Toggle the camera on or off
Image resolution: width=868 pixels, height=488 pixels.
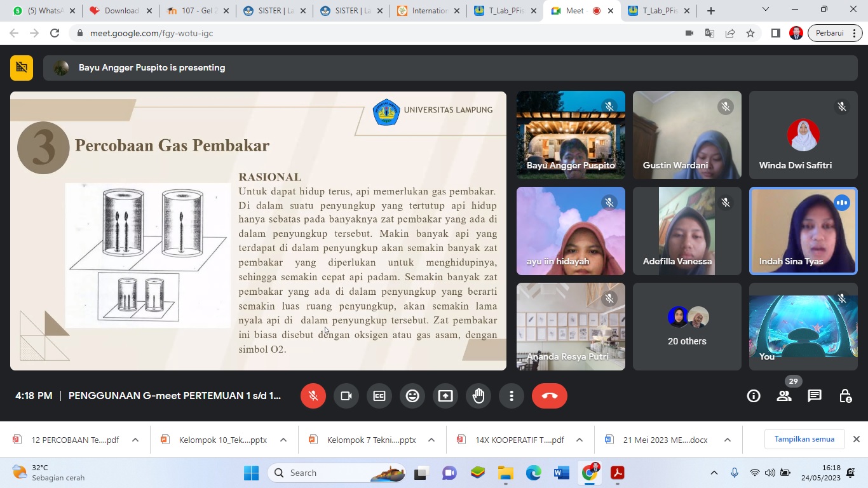pos(346,396)
